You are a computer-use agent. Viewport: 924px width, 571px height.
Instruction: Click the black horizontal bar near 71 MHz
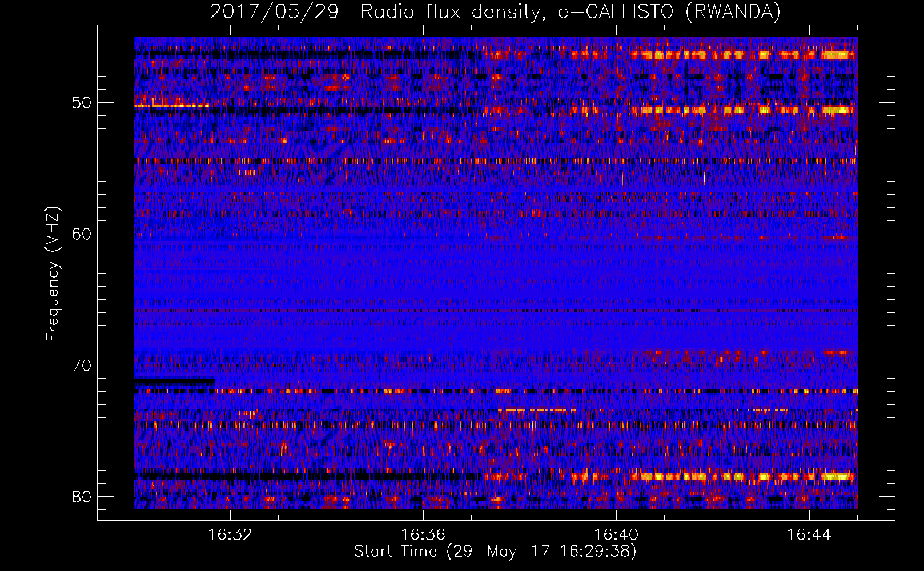[x=175, y=381]
